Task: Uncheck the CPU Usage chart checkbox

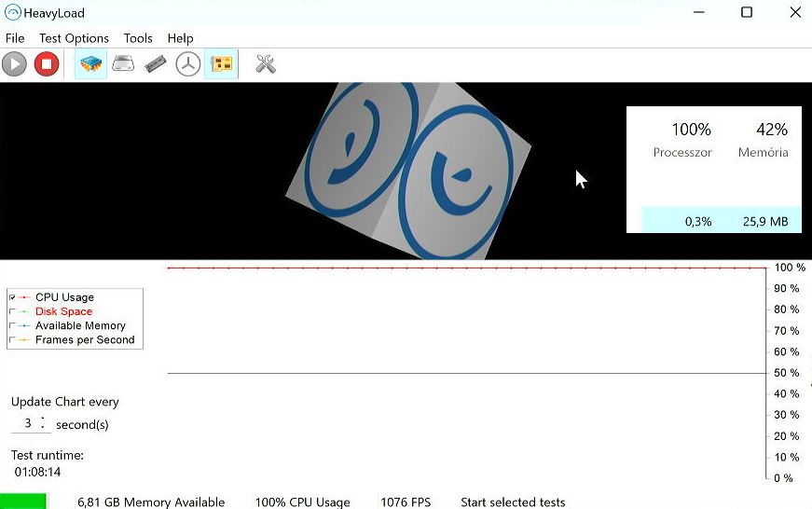Action: (12, 297)
